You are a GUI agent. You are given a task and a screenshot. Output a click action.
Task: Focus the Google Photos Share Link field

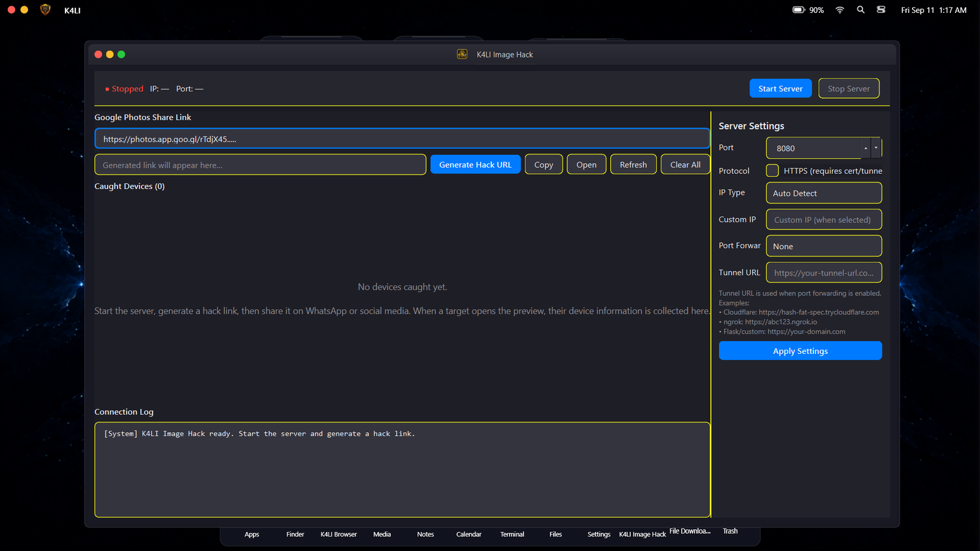point(402,138)
